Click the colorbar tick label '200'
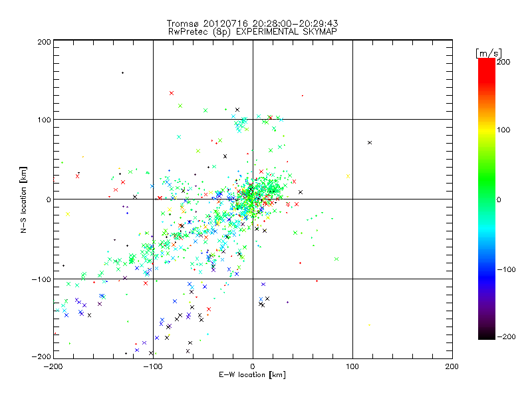This screenshot has width=532, height=399. (503, 62)
